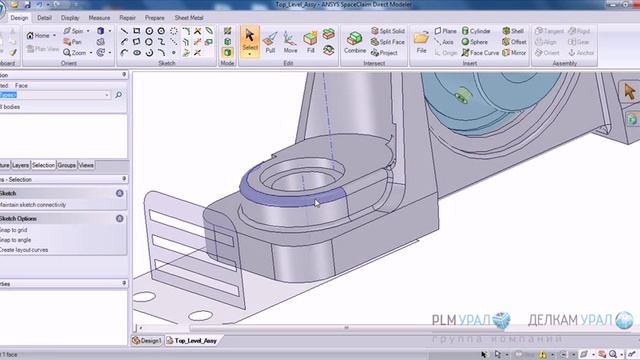Insert a File with the folder icon
The image size is (640, 360).
421,42
